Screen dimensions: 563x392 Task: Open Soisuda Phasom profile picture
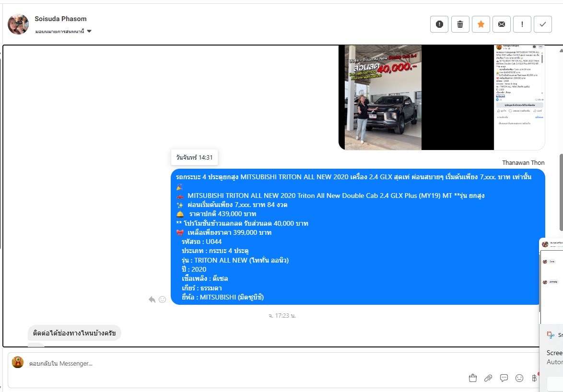(x=18, y=24)
